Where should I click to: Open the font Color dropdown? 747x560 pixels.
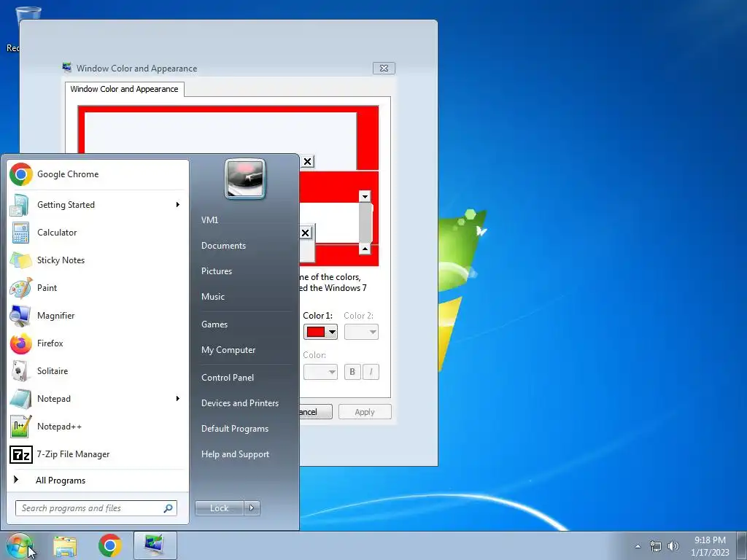320,372
